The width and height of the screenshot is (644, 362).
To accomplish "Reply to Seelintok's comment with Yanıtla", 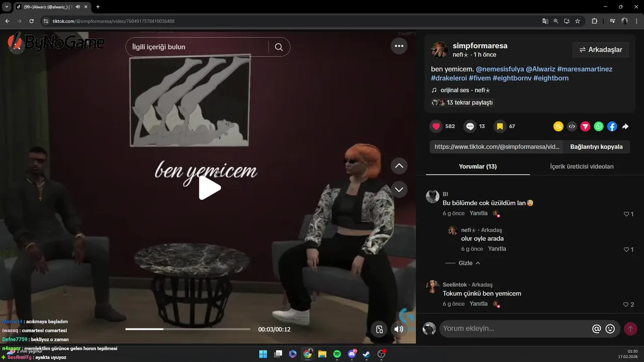I will (478, 304).
